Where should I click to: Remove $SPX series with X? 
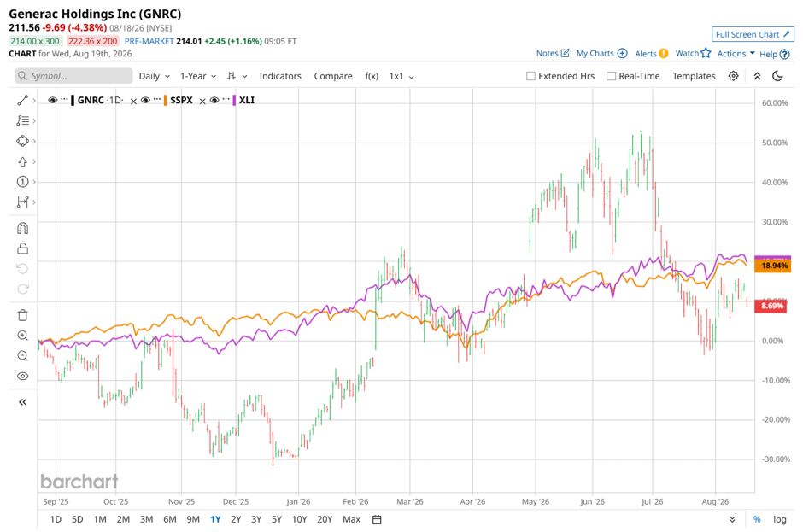tap(202, 101)
